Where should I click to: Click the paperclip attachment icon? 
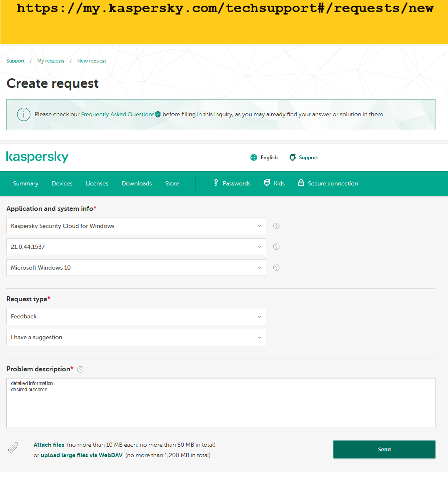click(x=13, y=447)
